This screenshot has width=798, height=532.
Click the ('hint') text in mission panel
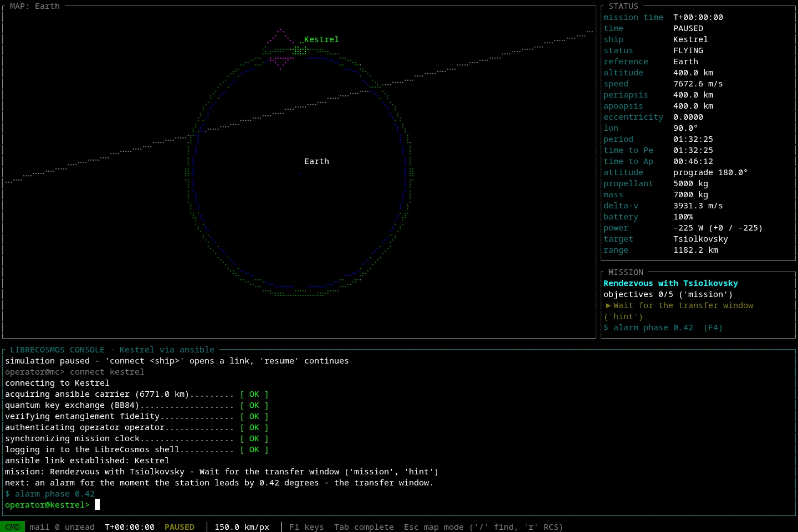pyautogui.click(x=623, y=316)
